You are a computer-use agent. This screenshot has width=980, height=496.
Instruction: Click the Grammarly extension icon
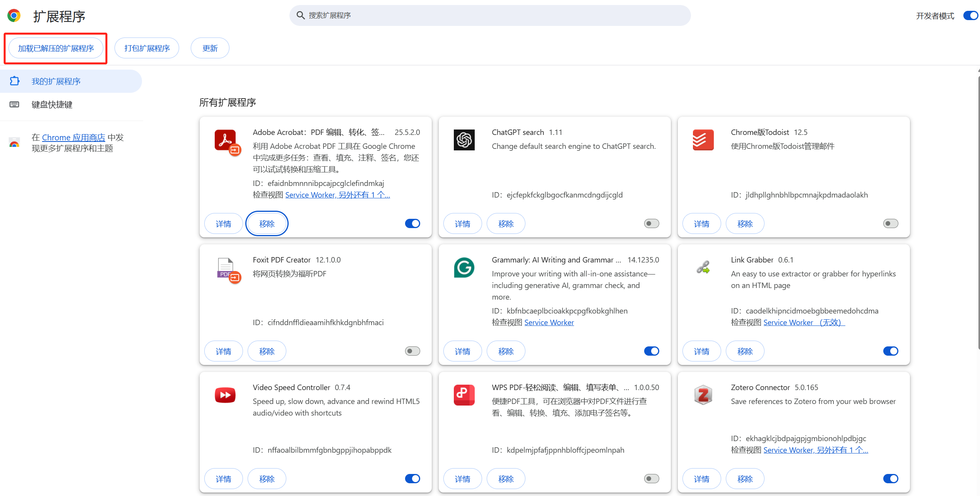coord(464,268)
